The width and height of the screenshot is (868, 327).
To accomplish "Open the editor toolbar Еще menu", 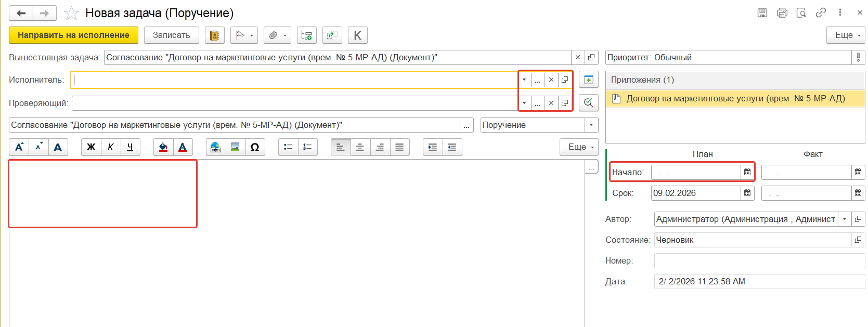I will [x=579, y=147].
